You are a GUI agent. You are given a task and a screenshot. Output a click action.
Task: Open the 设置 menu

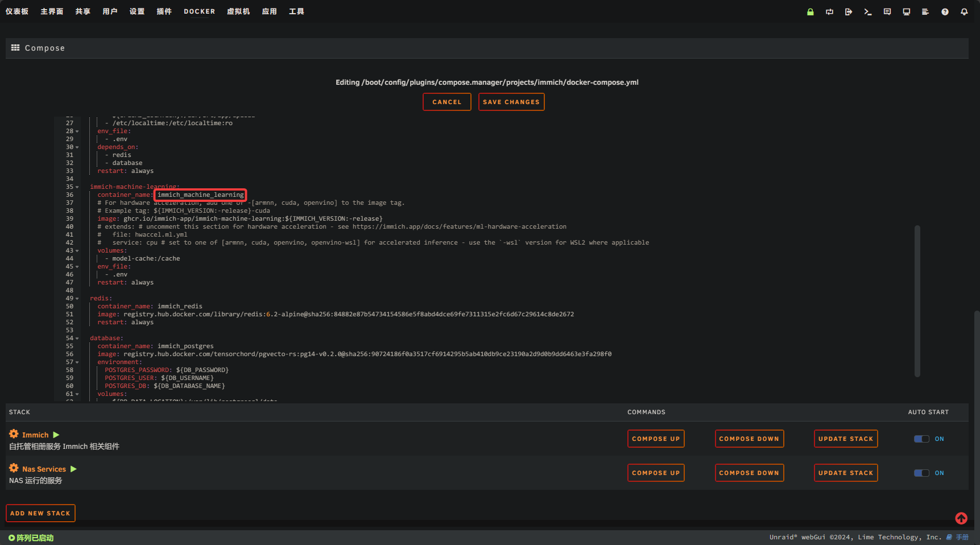[137, 11]
